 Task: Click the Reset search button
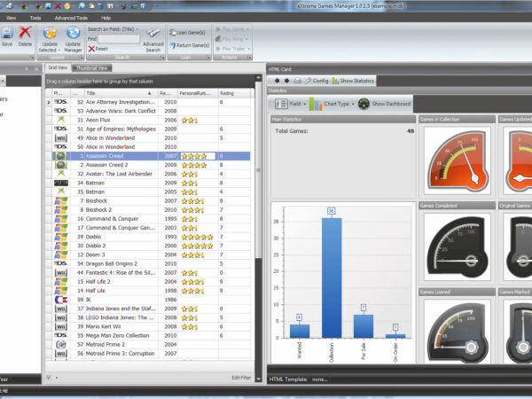click(98, 49)
